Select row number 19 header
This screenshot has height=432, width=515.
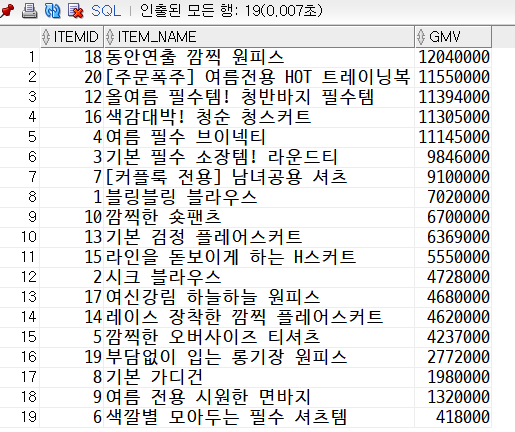point(20,417)
